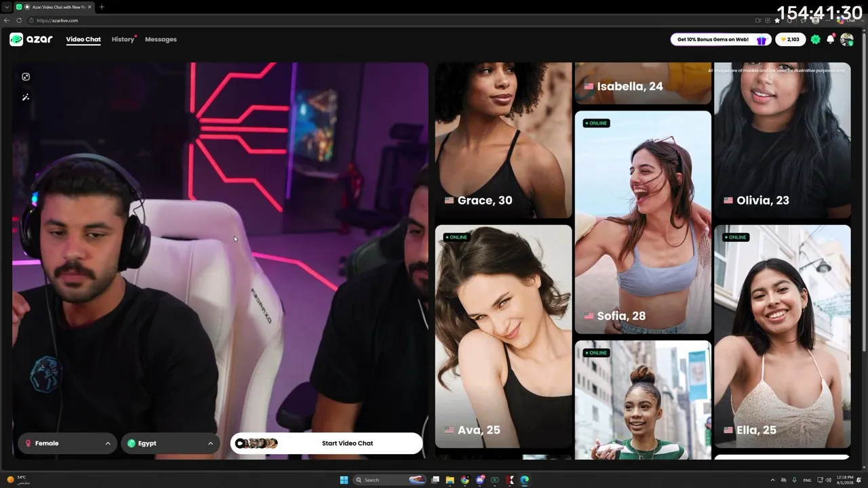Viewport: 868px width, 488px height.
Task: Go back using browser back arrow
Action: (7, 20)
